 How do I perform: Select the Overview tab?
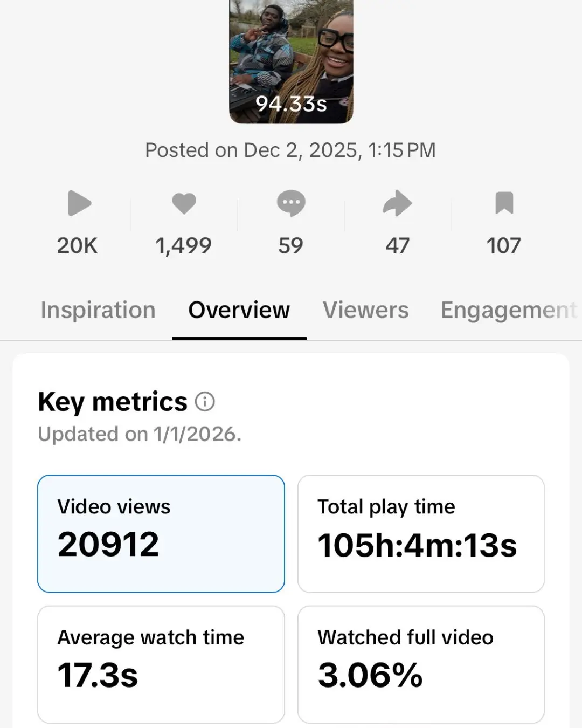tap(239, 310)
